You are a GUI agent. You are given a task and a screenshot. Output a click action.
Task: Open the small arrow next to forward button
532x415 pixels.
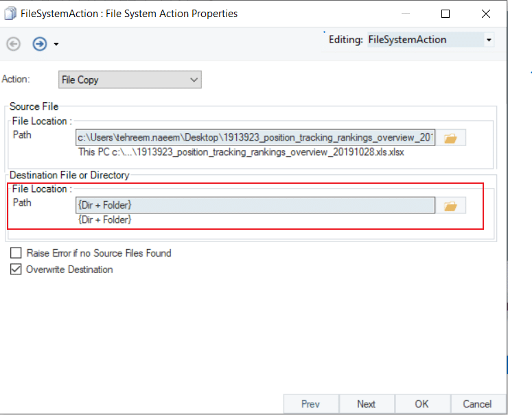56,45
